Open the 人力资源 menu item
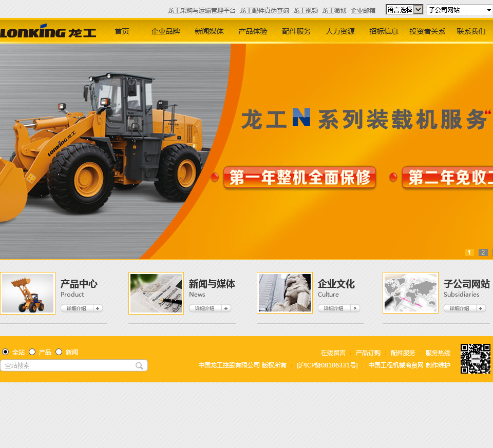The image size is (493, 448). [340, 31]
